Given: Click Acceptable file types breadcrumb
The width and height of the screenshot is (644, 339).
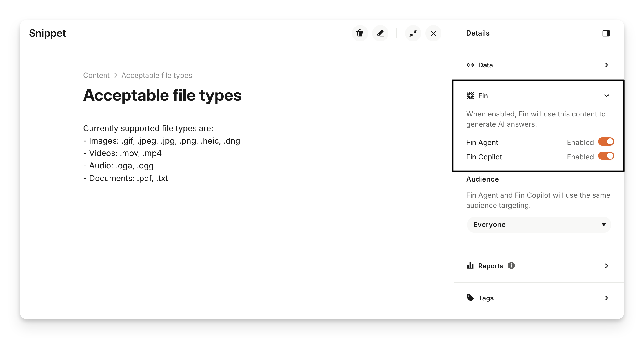Looking at the screenshot, I should coord(157,75).
